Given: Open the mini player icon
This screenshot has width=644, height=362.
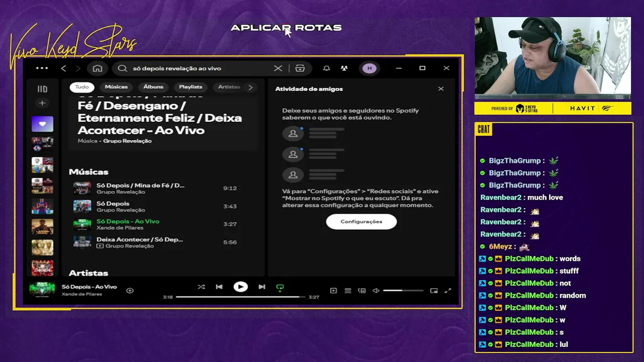Looking at the screenshot, I should (434, 291).
